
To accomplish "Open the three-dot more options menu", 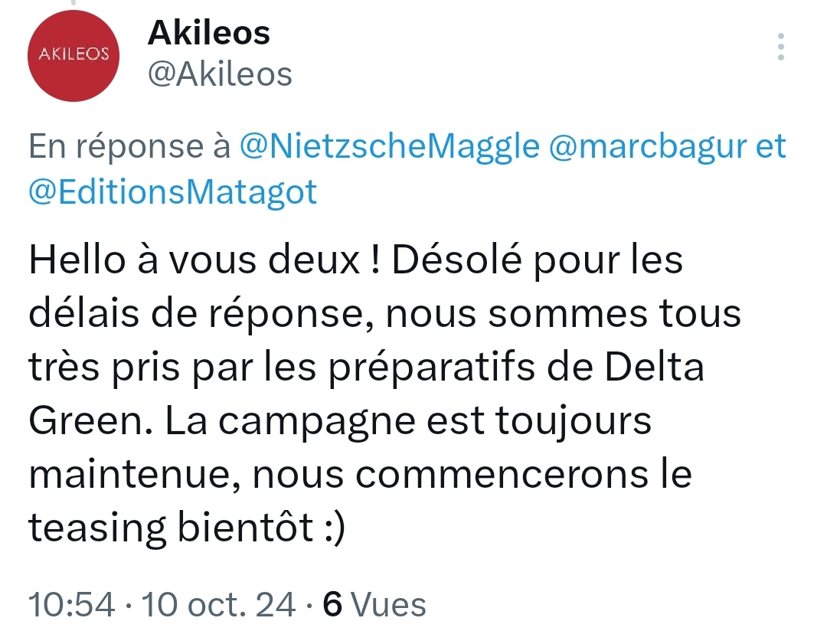I will coord(780,47).
